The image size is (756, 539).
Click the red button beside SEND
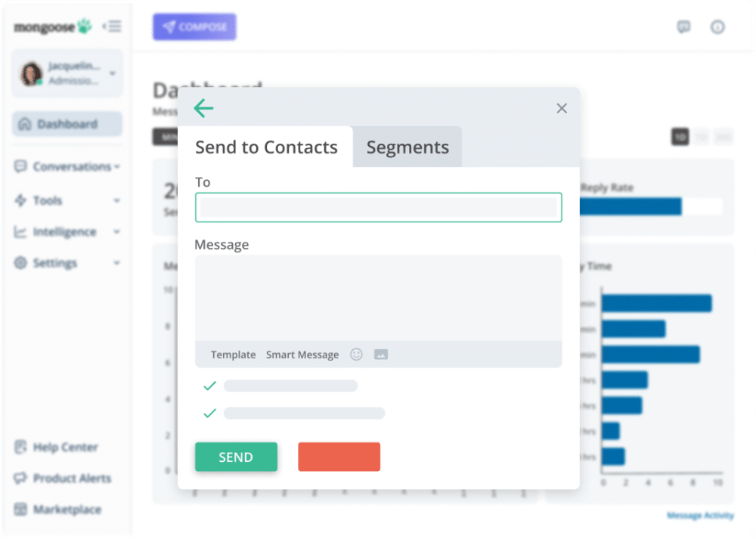point(339,457)
